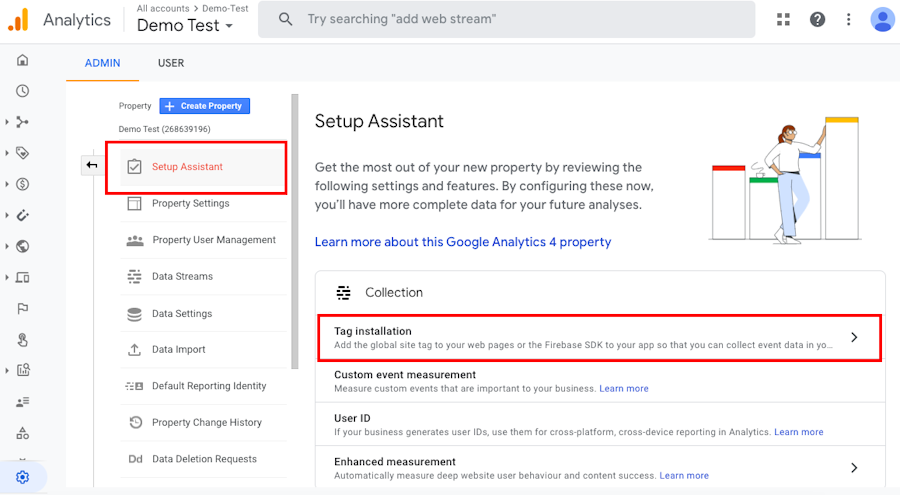Select Data Deletion Requests menu item
This screenshot has width=900, height=495.
point(203,459)
